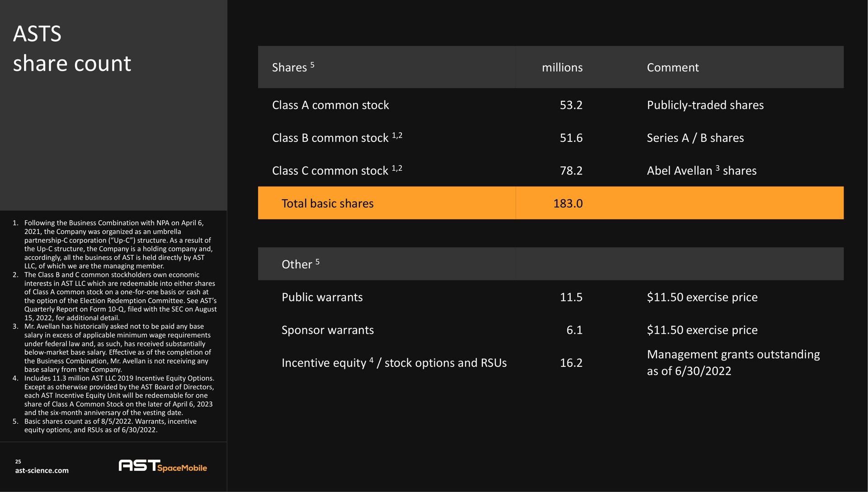
Task: Select the 'Sponsor warrants' row label
Action: tap(328, 330)
